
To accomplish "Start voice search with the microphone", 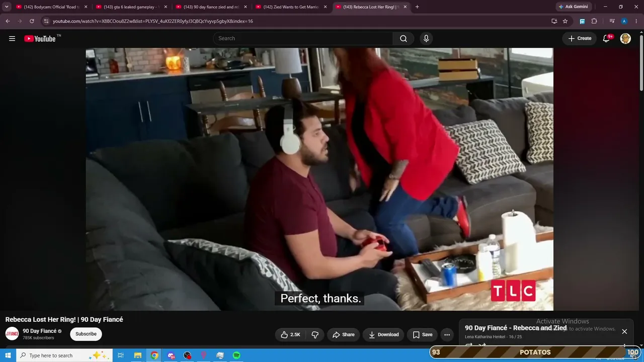I will [x=426, y=39].
